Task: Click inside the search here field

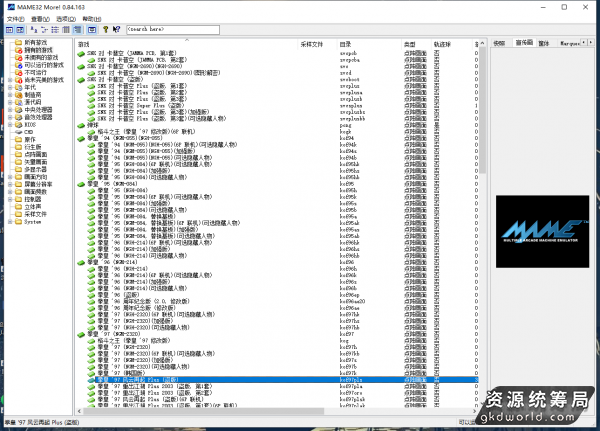Action: click(x=173, y=29)
